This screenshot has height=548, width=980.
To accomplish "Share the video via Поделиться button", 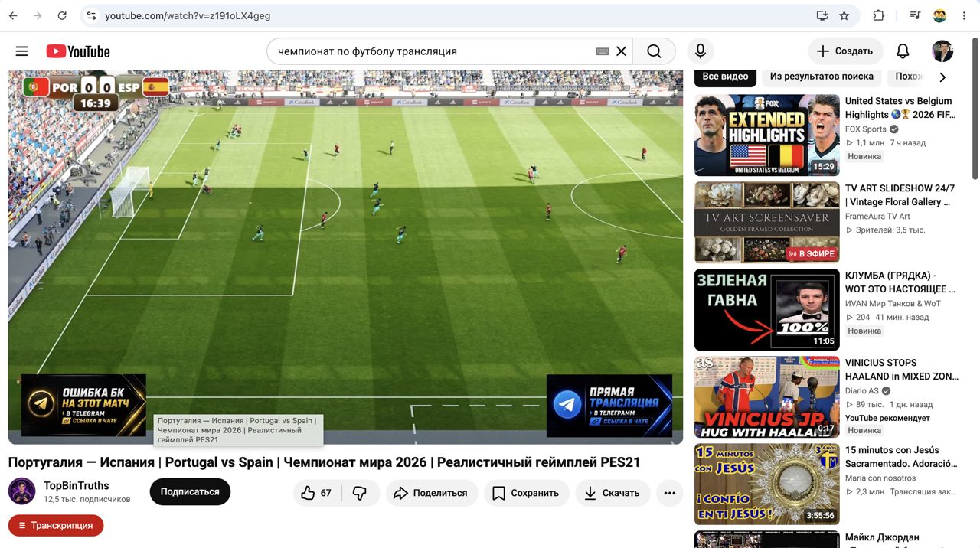I will 432,493.
